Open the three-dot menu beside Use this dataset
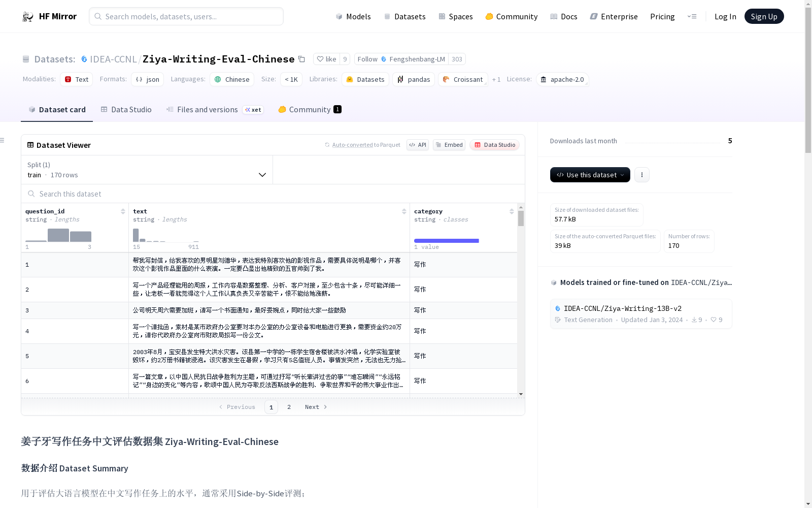The width and height of the screenshot is (812, 508). (642, 175)
